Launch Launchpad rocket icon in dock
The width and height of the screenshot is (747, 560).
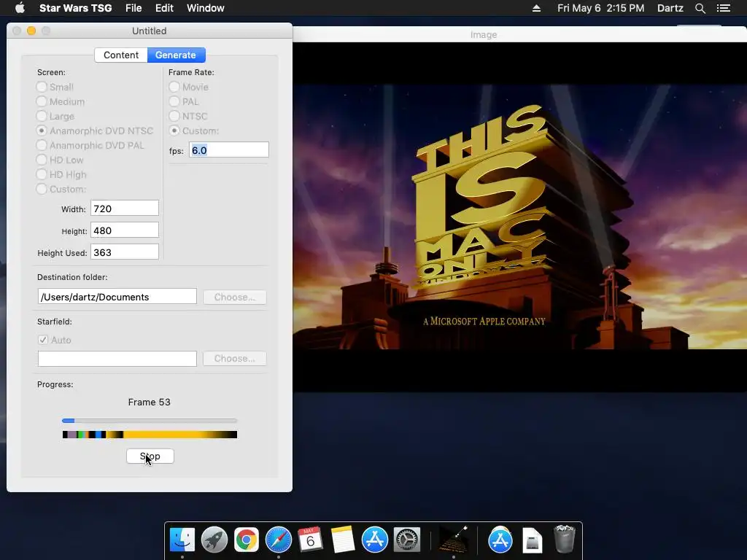[x=214, y=540]
